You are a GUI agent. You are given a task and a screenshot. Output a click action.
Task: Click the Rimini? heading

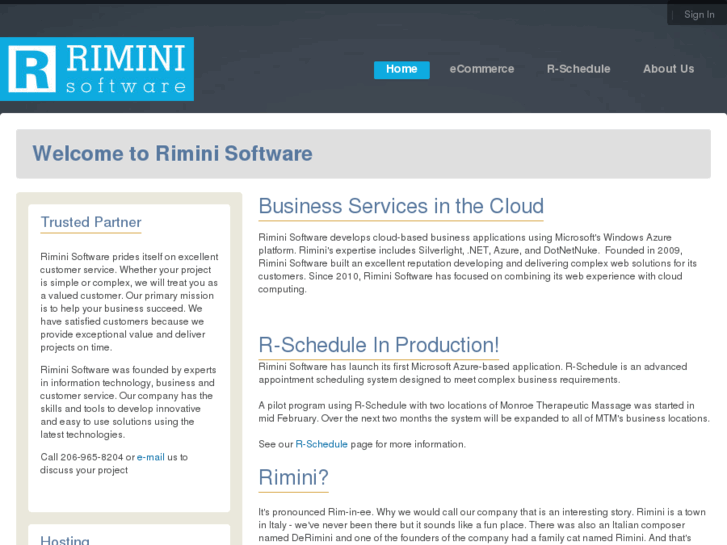coord(293,477)
